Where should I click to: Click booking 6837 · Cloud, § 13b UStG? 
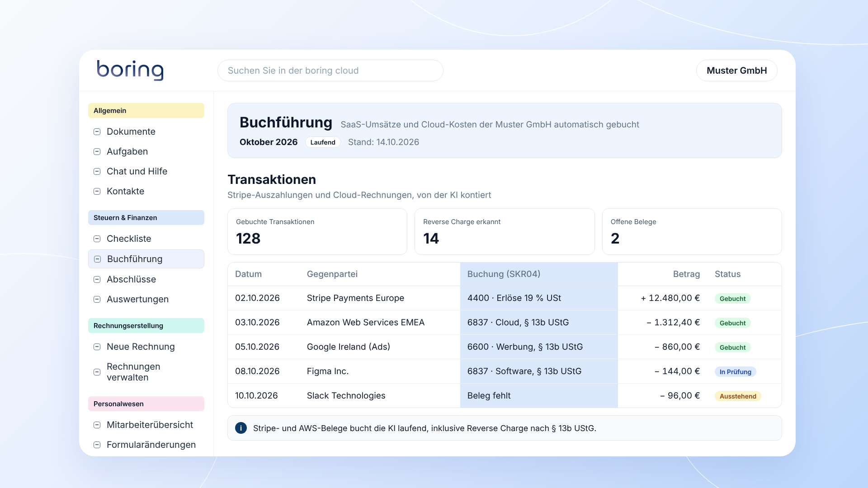click(x=518, y=323)
